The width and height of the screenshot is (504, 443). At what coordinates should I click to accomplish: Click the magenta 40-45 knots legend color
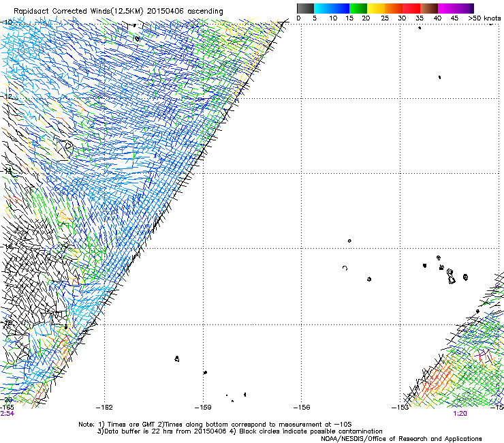447,8
